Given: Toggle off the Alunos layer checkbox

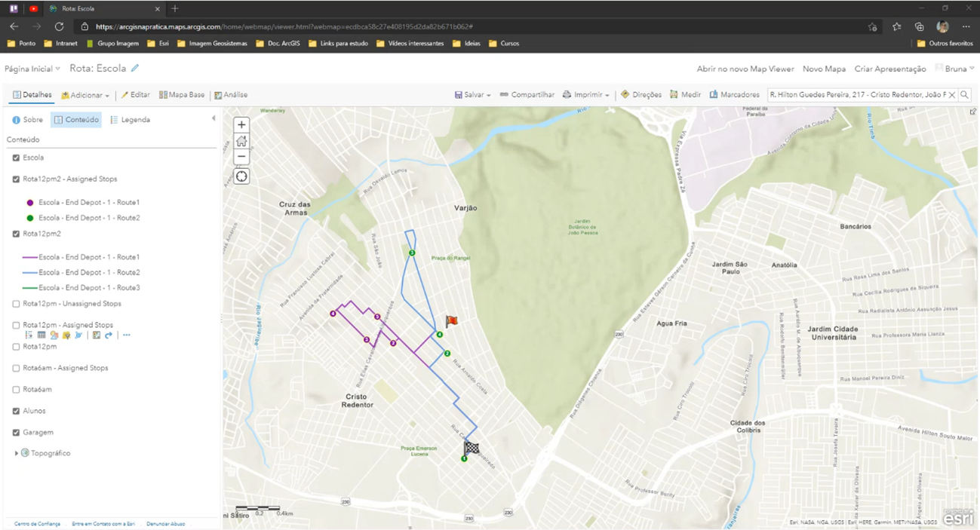Looking at the screenshot, I should point(16,412).
